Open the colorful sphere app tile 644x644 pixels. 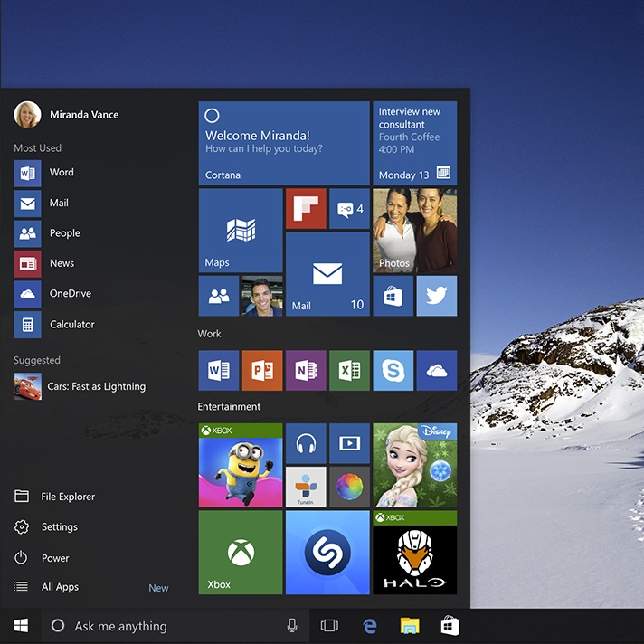point(349,488)
